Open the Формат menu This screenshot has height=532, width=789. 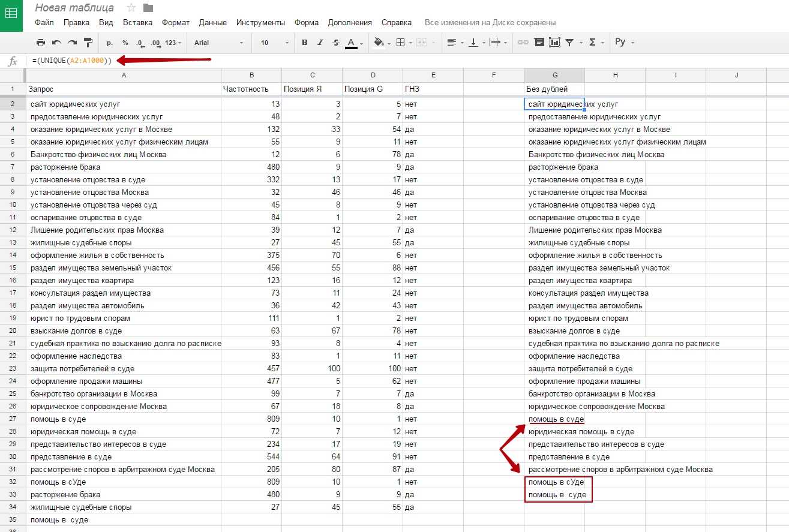point(175,23)
